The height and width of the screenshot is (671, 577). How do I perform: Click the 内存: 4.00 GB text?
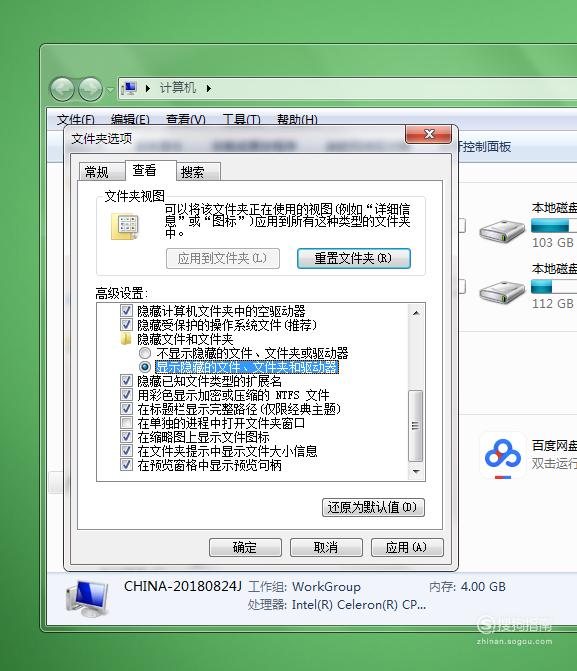coord(467,586)
